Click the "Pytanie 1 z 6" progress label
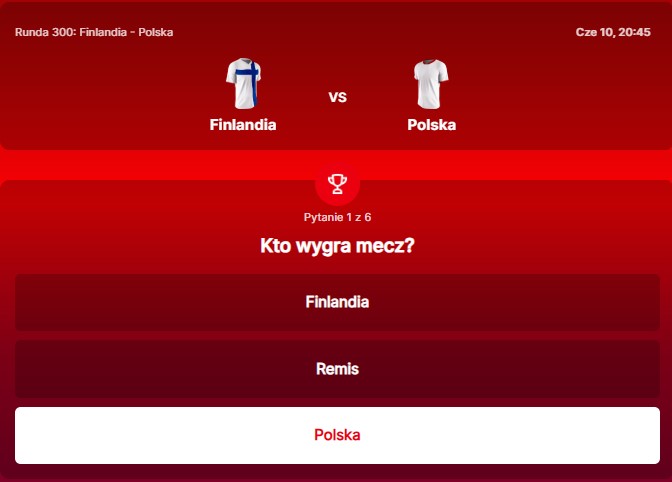This screenshot has width=672, height=482. (337, 217)
